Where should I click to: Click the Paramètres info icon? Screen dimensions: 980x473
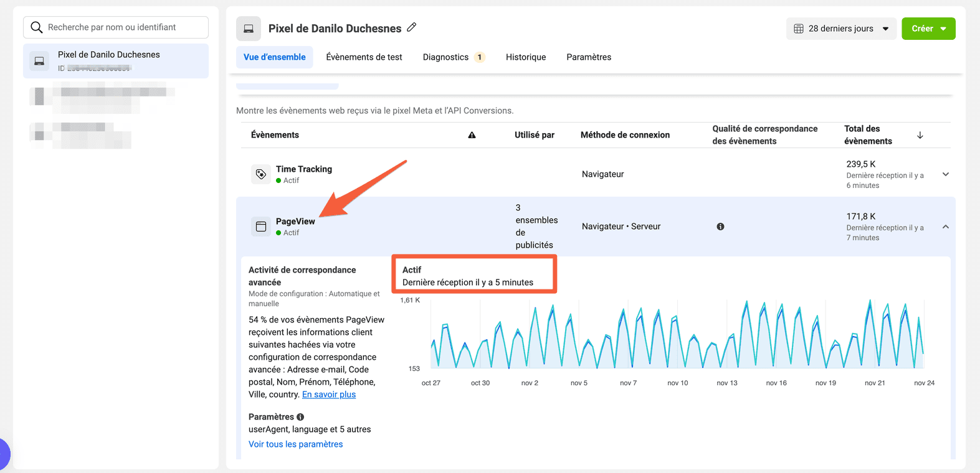(300, 417)
